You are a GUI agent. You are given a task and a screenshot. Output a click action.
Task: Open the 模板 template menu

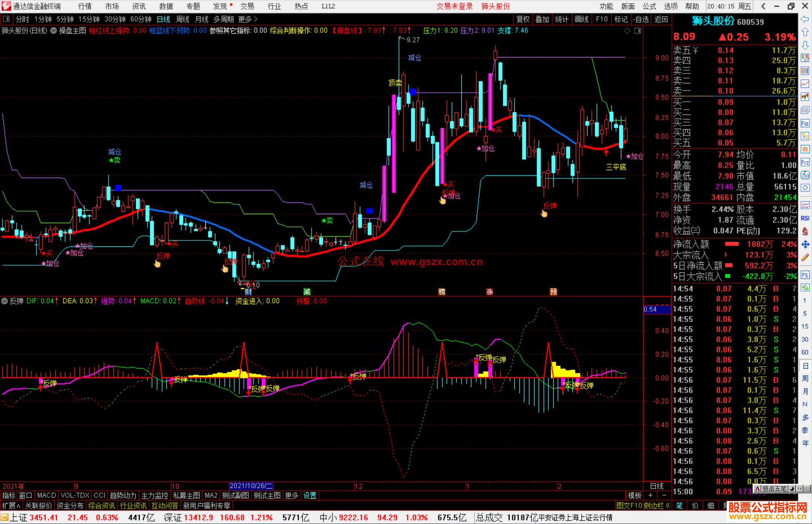click(x=635, y=495)
